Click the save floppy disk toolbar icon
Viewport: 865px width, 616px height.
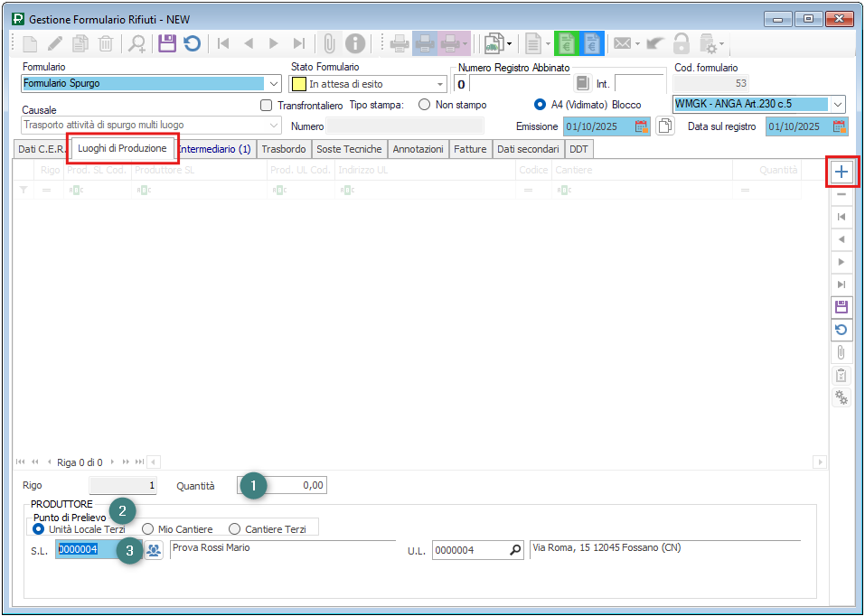tap(166, 43)
